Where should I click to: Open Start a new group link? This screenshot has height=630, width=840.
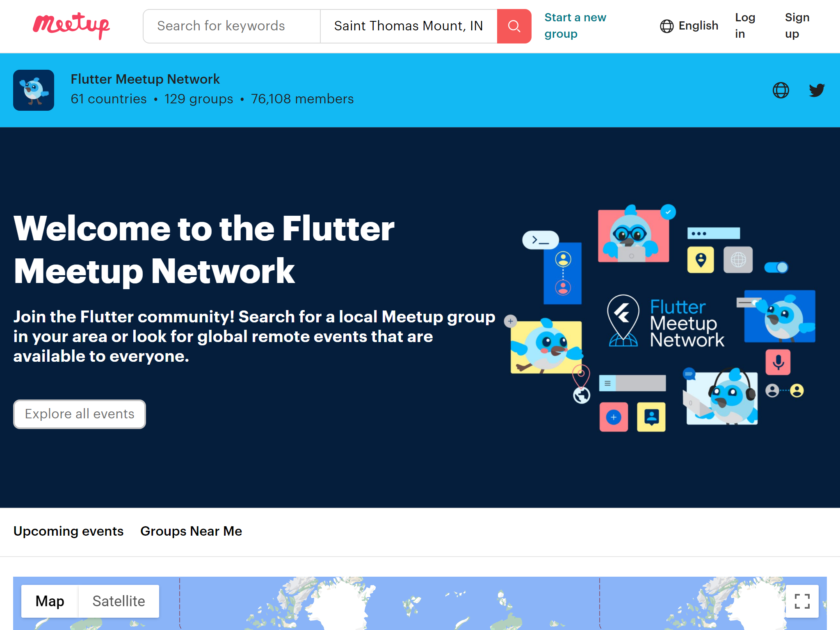click(575, 26)
